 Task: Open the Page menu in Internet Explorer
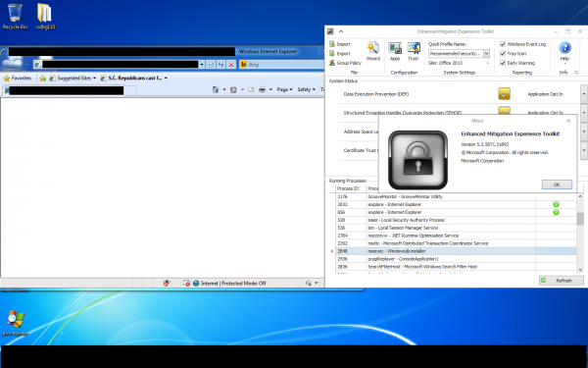[284, 89]
